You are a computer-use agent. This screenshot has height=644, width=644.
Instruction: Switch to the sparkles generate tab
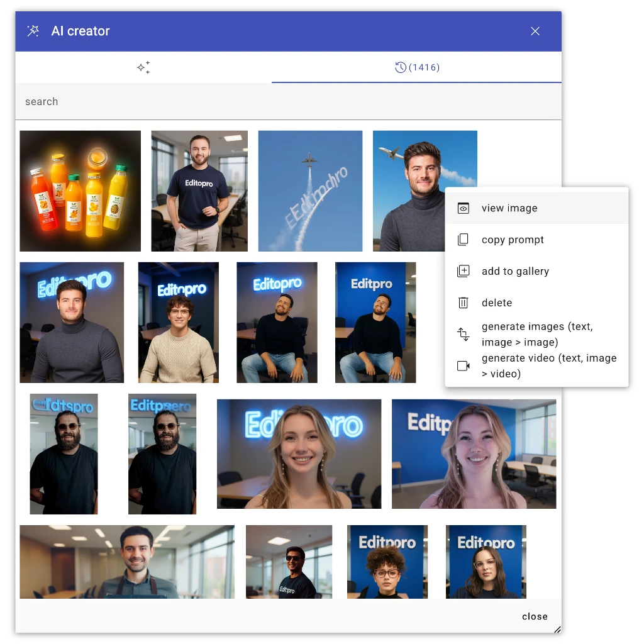click(x=143, y=67)
